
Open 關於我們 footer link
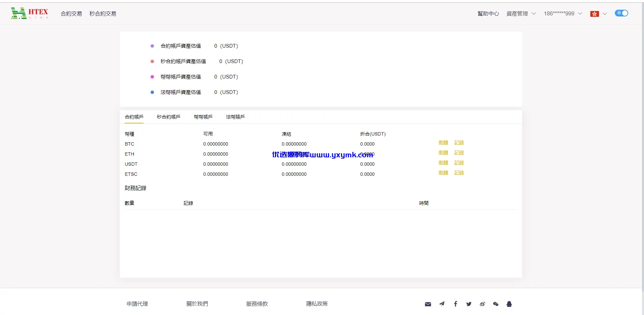coord(197,304)
